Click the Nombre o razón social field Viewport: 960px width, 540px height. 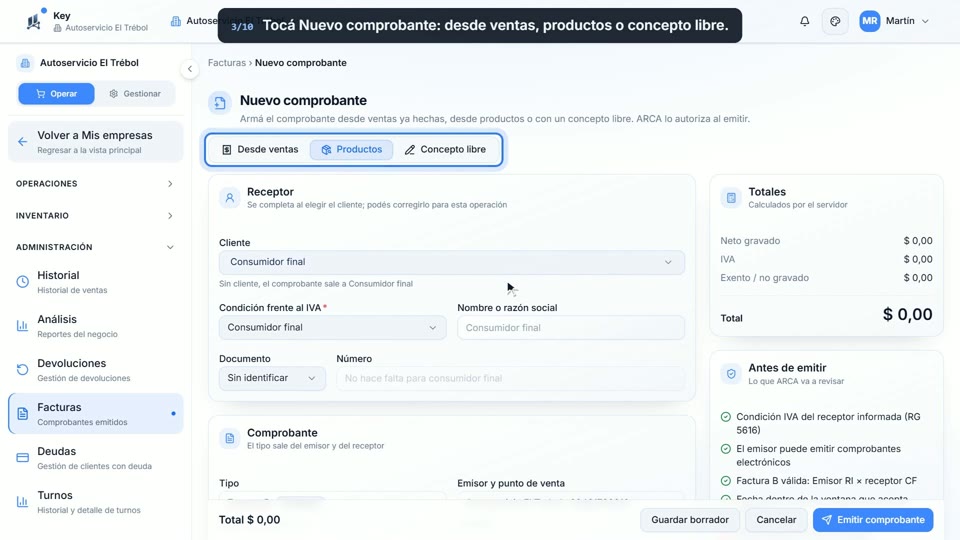571,328
